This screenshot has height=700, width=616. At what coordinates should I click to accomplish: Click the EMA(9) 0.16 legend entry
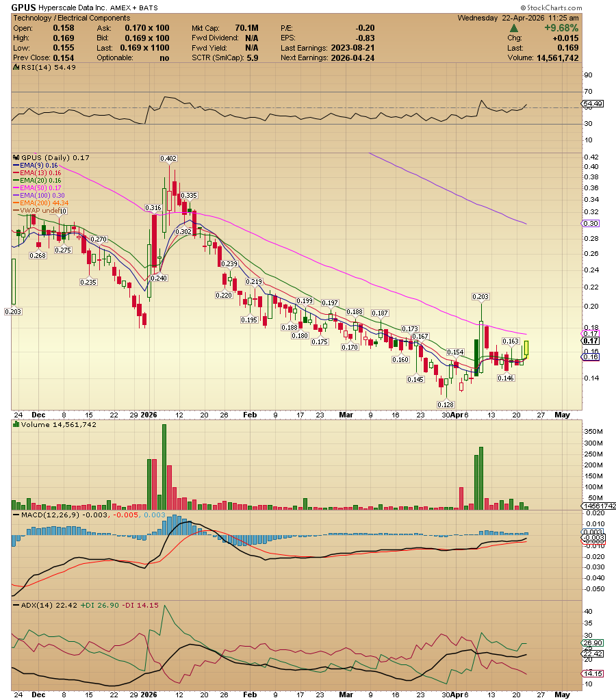(x=36, y=166)
